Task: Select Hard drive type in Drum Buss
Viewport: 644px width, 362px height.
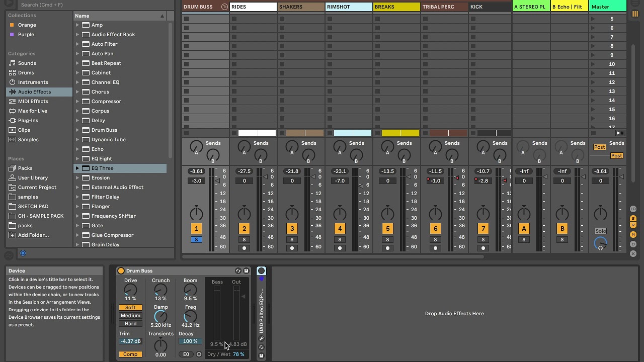Action: coord(130,324)
